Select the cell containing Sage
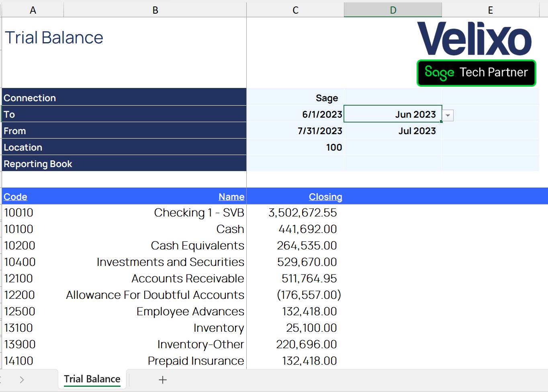 click(295, 98)
